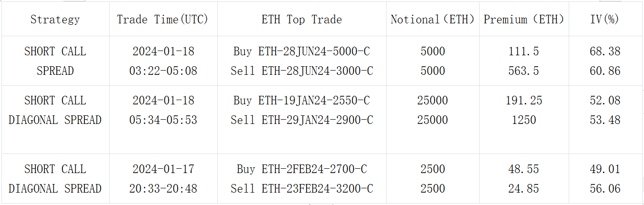Select Sell ETH-29JAN24-2900-C trade text
The image size is (644, 205).
(x=302, y=120)
